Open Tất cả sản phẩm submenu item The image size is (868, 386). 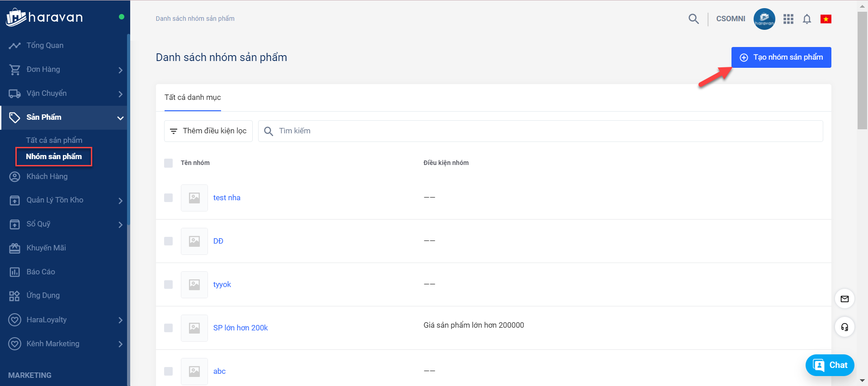point(54,140)
